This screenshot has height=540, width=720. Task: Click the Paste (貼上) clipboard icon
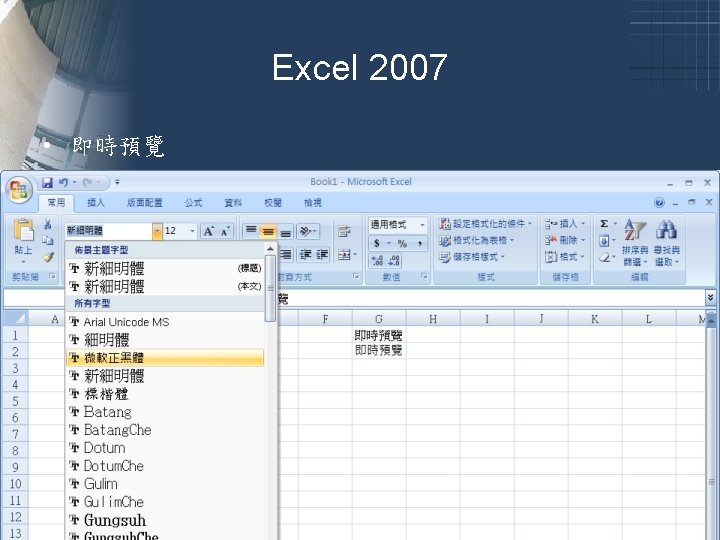pyautogui.click(x=23, y=230)
